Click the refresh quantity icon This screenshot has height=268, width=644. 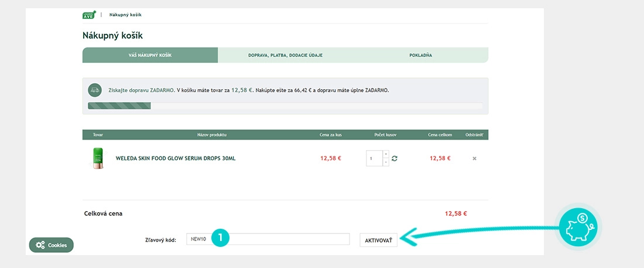click(x=394, y=158)
